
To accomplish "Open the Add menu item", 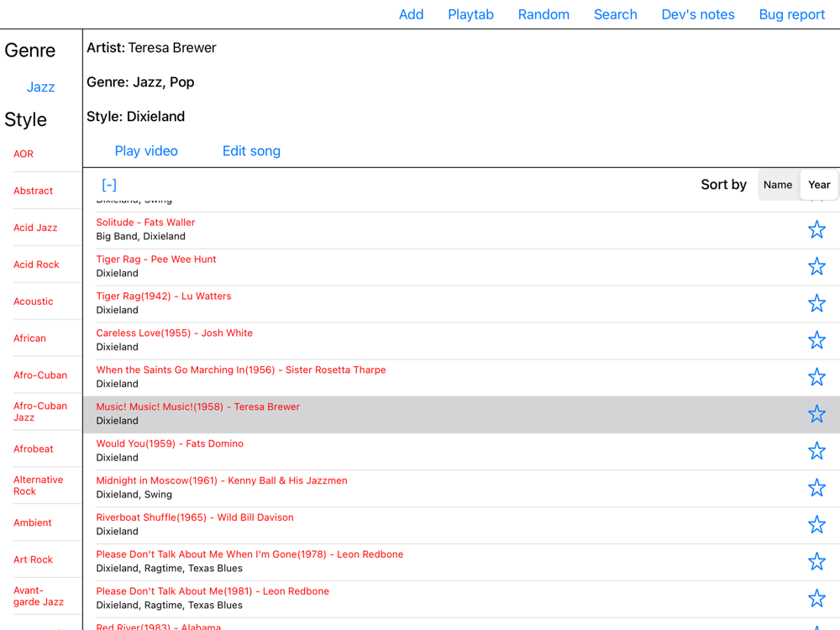I will (x=412, y=14).
